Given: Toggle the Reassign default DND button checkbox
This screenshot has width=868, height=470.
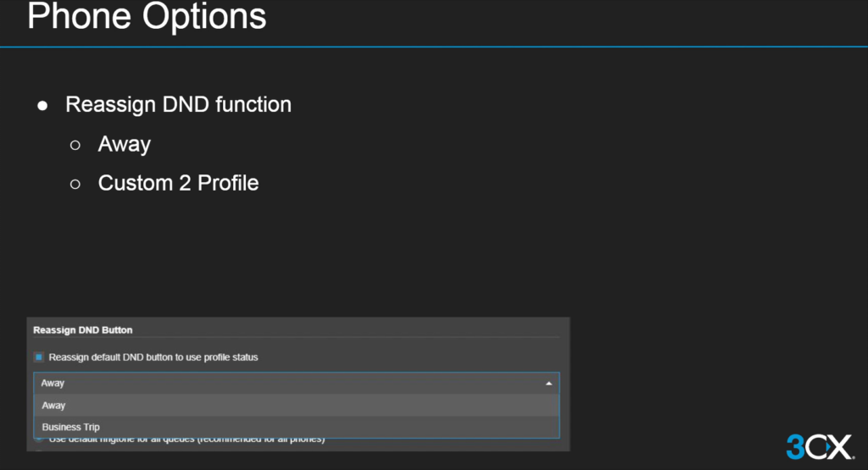Looking at the screenshot, I should [39, 357].
